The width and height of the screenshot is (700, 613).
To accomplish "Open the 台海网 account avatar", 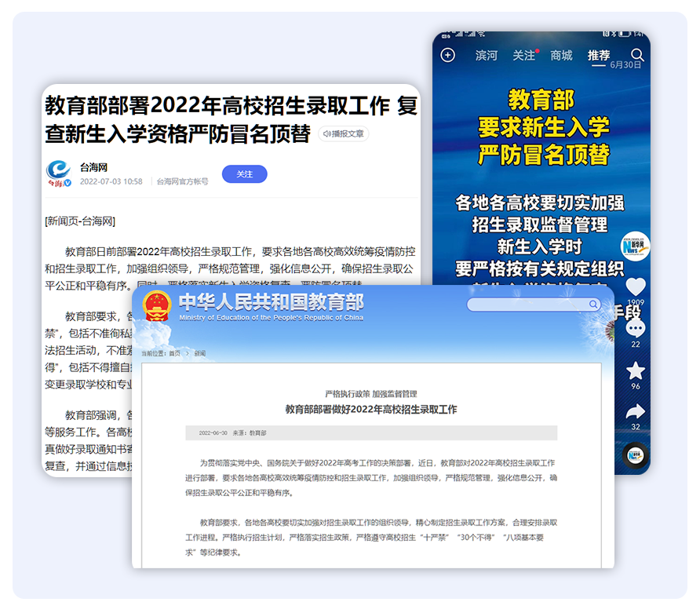I will tap(59, 173).
